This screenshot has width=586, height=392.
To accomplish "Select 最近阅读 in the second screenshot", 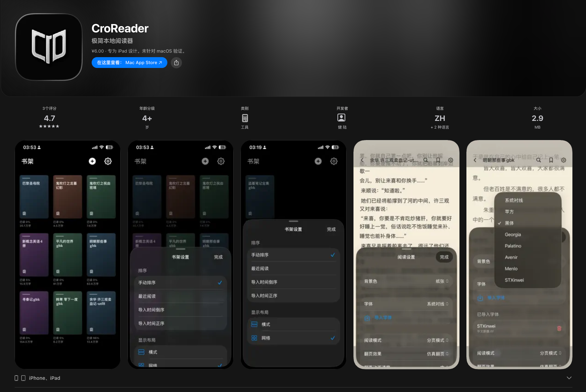I will tap(181, 296).
